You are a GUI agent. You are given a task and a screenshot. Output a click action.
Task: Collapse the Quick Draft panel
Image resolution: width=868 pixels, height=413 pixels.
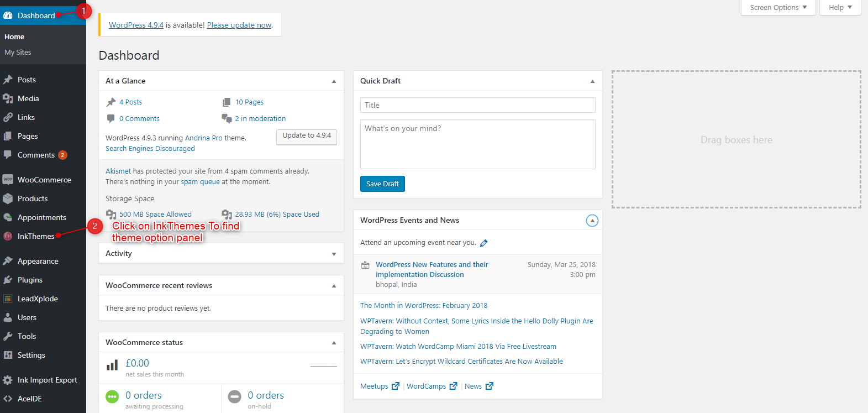592,81
